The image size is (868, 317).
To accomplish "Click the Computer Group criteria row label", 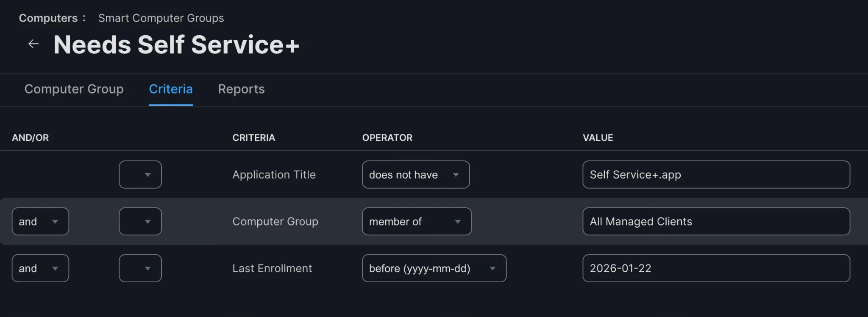I will [x=275, y=221].
